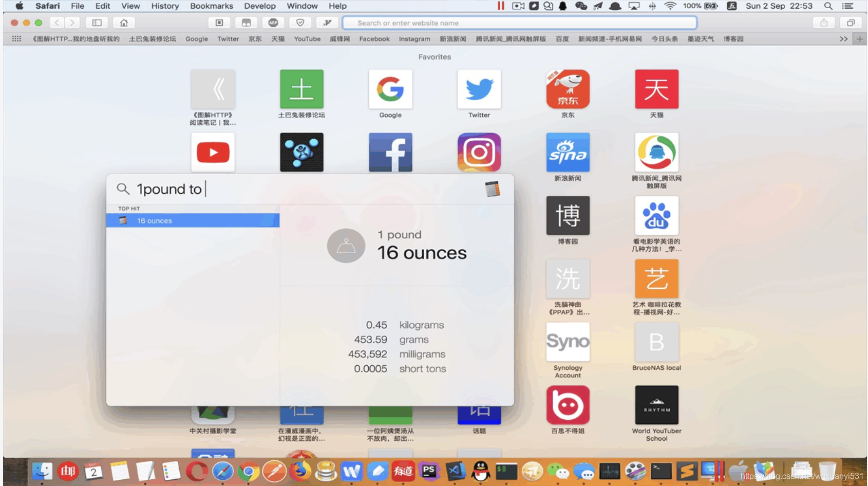Click the shield extension toolbar icon
Screen dimensions: 868x486
(300, 23)
